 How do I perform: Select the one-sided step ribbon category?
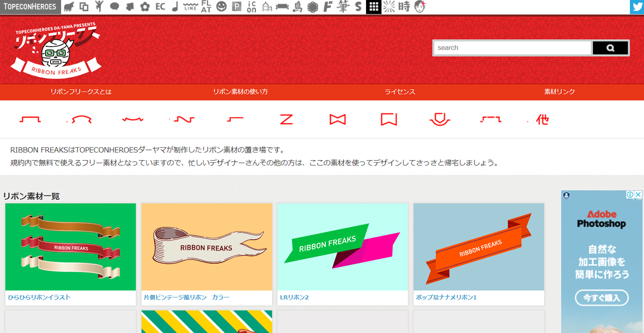235,119
